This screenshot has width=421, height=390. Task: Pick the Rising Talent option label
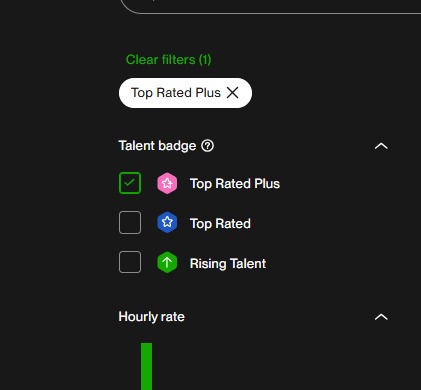coord(228,264)
